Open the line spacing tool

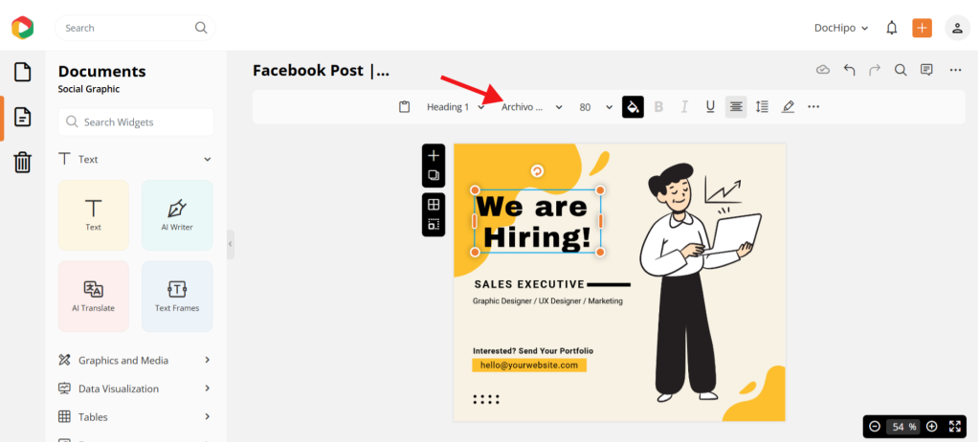762,107
